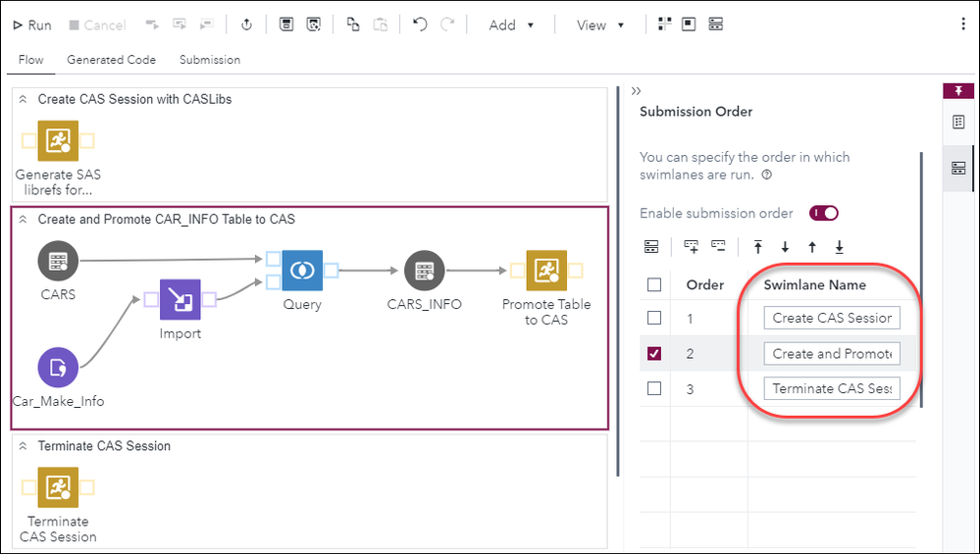Click the move-to-bottom arrow icon
This screenshot has height=554, width=980.
[839, 247]
